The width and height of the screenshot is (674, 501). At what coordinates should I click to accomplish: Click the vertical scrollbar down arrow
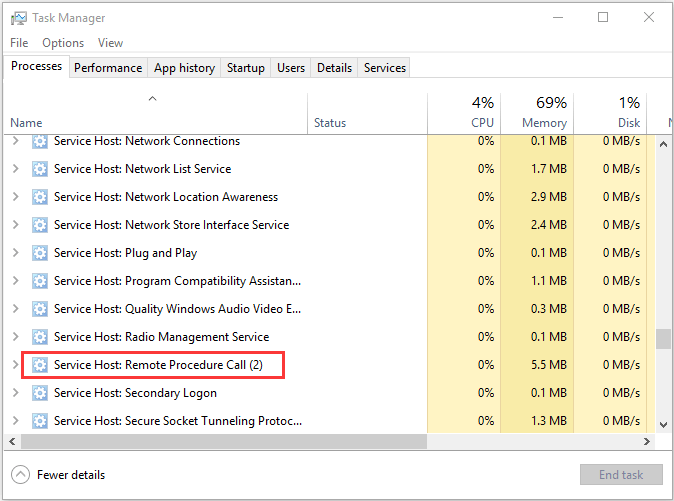[x=663, y=425]
